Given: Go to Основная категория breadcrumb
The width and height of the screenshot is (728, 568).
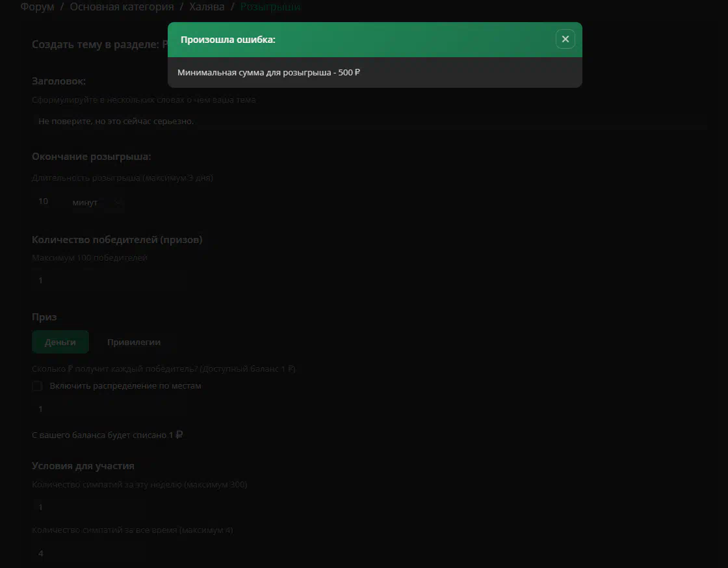Looking at the screenshot, I should (x=122, y=6).
